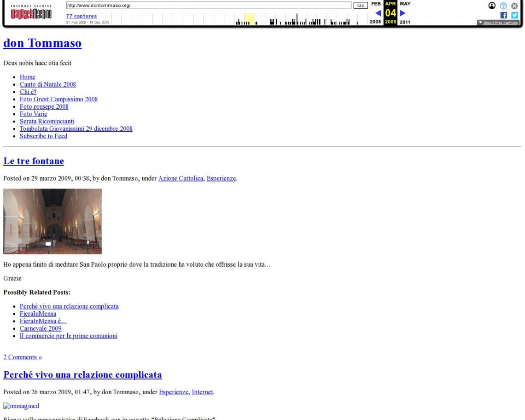Open the 77 captures link

click(82, 16)
